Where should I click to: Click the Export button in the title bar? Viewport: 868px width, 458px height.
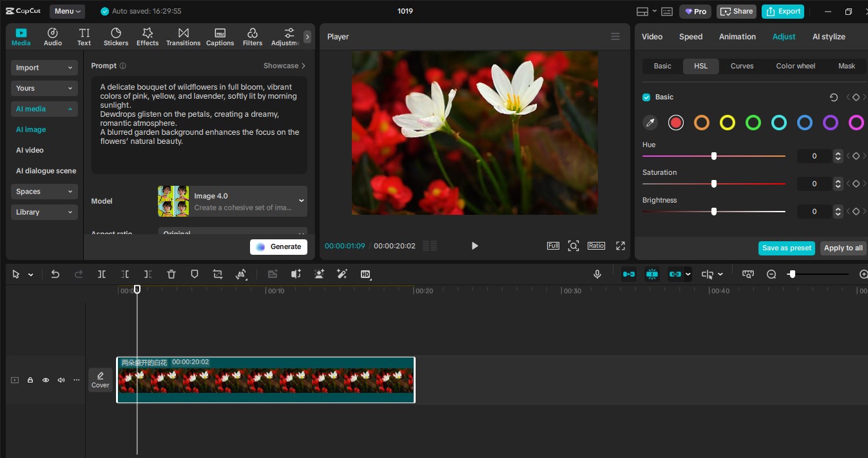[783, 11]
